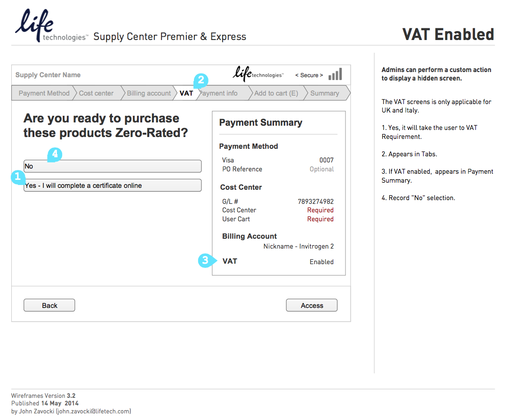Select the VAT step tab
515x420 pixels.
(186, 93)
